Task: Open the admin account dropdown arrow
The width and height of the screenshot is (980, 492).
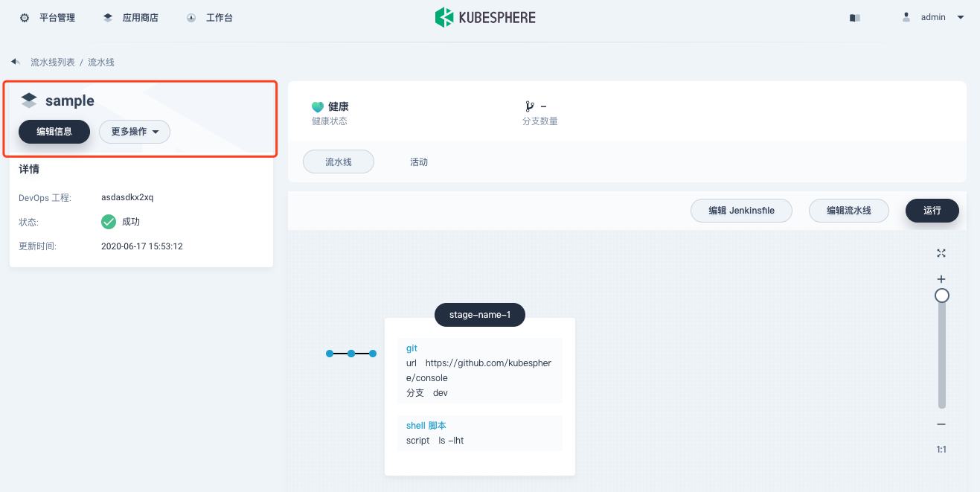Action: (960, 17)
